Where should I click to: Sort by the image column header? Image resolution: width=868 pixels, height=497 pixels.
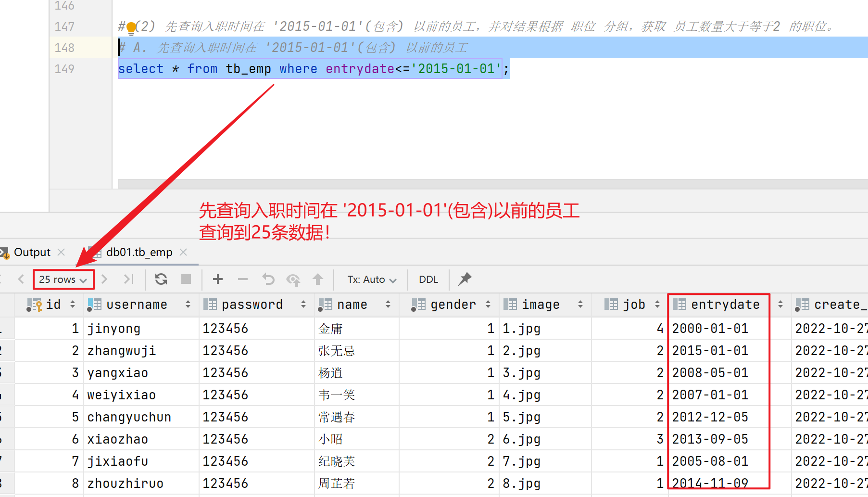click(x=545, y=305)
